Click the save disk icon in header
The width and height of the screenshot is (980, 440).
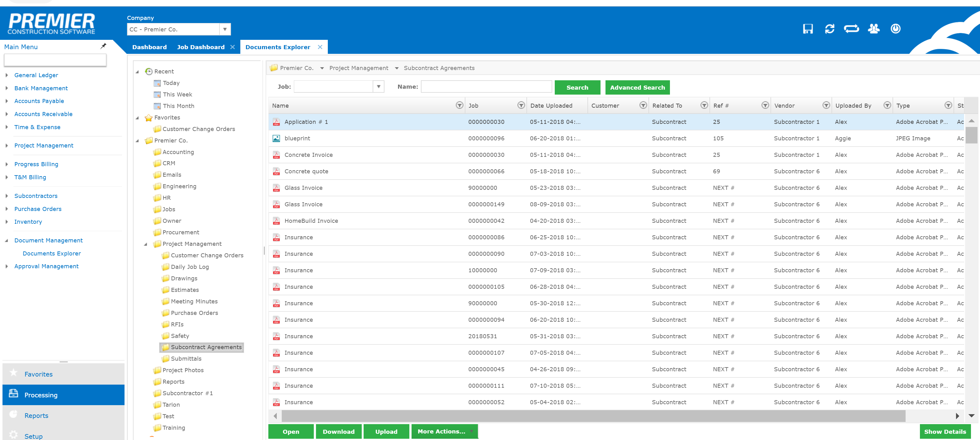click(x=808, y=29)
